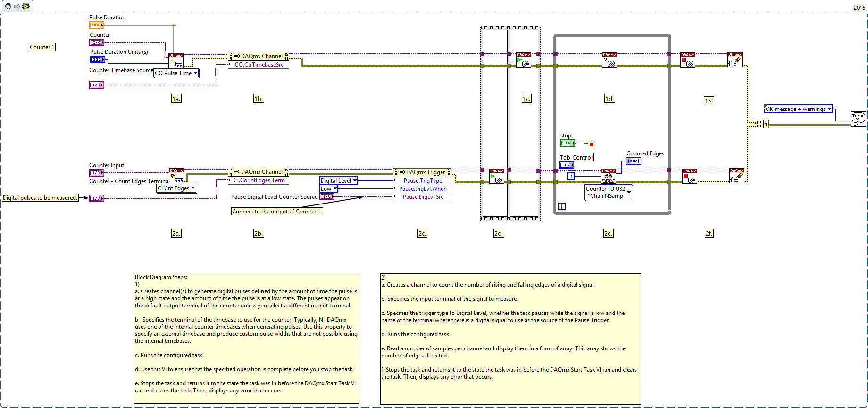This screenshot has width=868, height=408.
Task: Select the lower DAQmx Clear Task VI
Action: (737, 176)
